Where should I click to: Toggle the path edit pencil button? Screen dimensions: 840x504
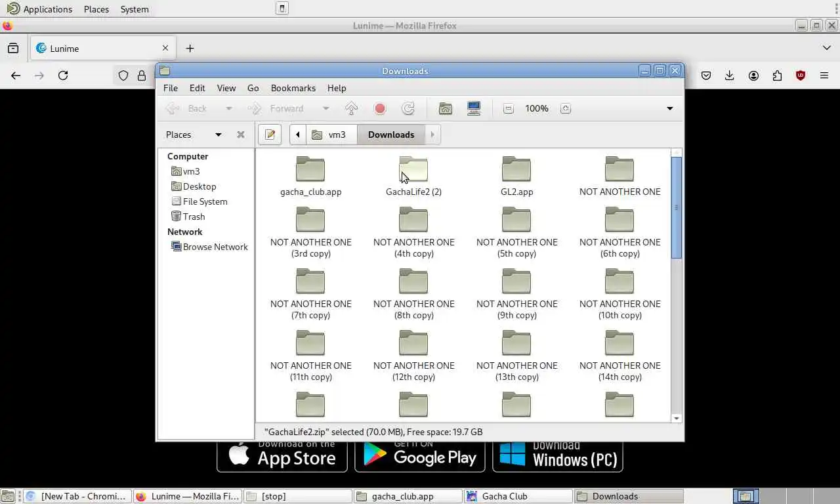[270, 135]
